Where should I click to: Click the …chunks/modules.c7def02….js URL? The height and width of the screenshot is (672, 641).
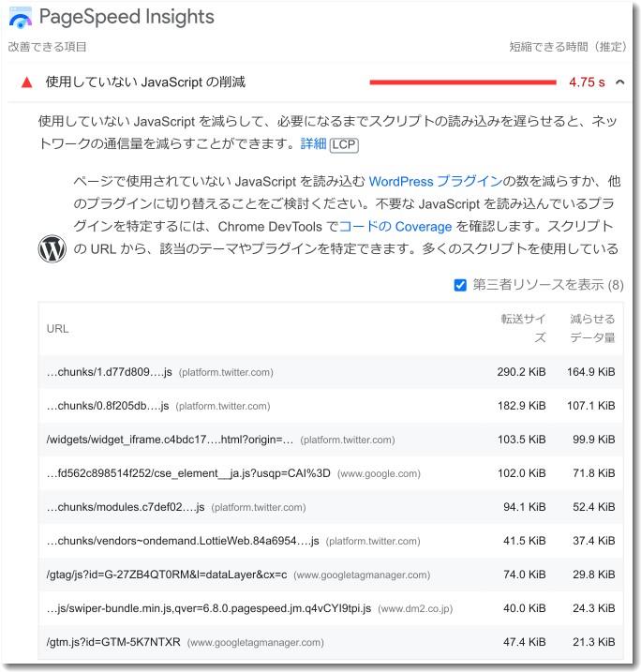pyautogui.click(x=126, y=507)
